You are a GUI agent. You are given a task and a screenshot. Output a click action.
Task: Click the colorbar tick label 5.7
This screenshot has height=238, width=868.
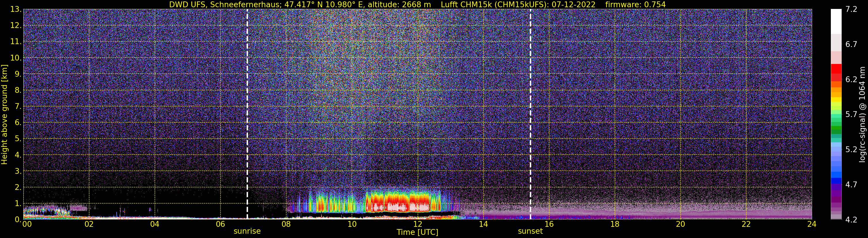click(x=851, y=114)
